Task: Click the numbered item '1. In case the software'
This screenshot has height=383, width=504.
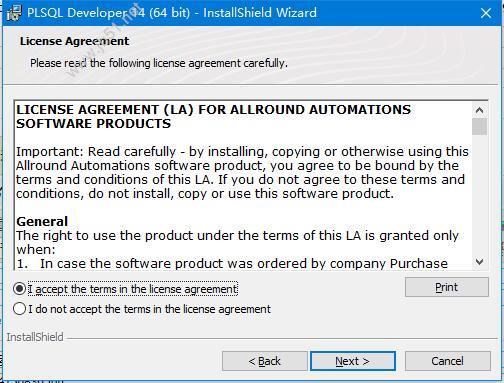Action: [x=232, y=263]
